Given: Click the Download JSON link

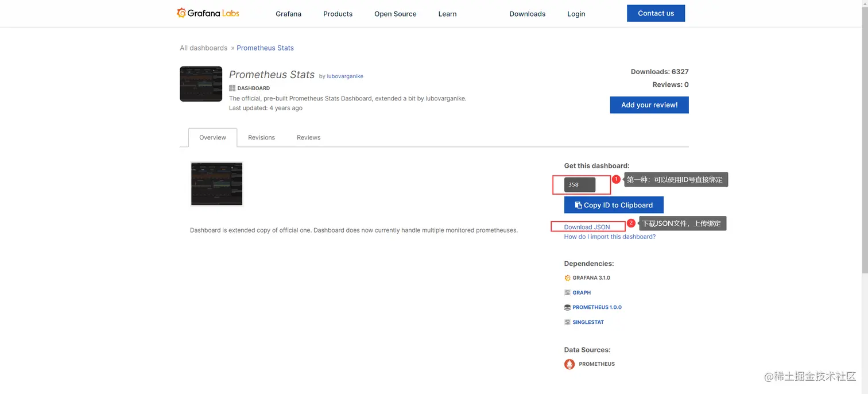Looking at the screenshot, I should point(587,227).
